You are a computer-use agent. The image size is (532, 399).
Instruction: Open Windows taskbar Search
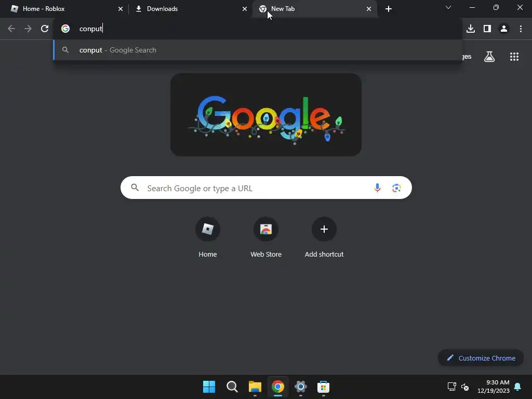[x=232, y=387]
